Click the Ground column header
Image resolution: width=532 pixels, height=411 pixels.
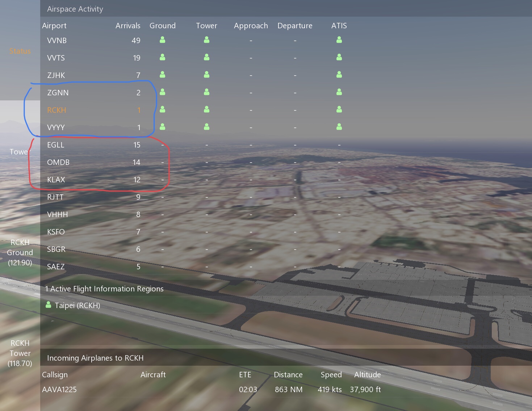click(x=163, y=26)
